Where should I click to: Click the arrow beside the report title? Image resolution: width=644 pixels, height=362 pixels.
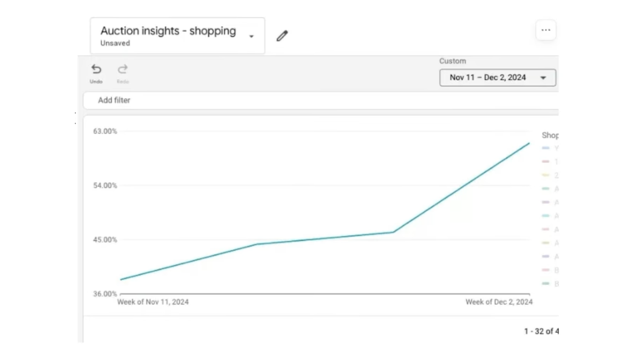(x=251, y=36)
